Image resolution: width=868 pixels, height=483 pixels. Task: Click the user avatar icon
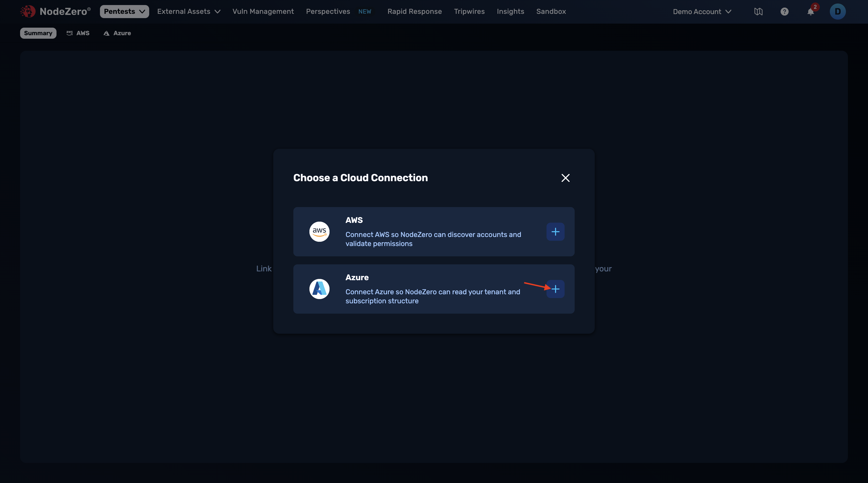[838, 11]
